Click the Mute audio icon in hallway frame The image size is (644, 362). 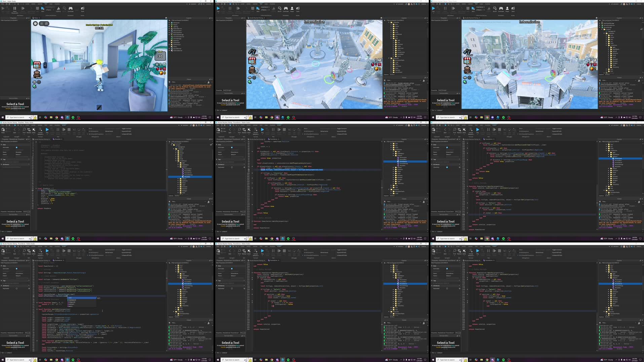tap(83, 8)
